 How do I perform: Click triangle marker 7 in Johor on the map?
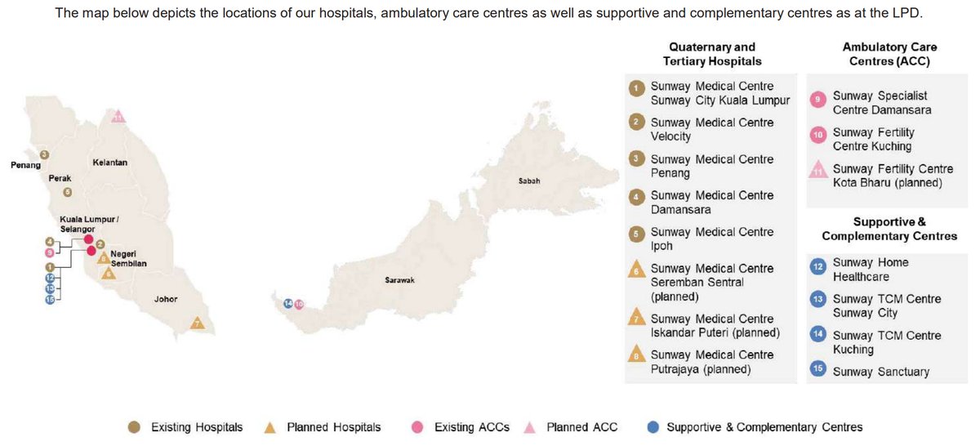(x=197, y=324)
